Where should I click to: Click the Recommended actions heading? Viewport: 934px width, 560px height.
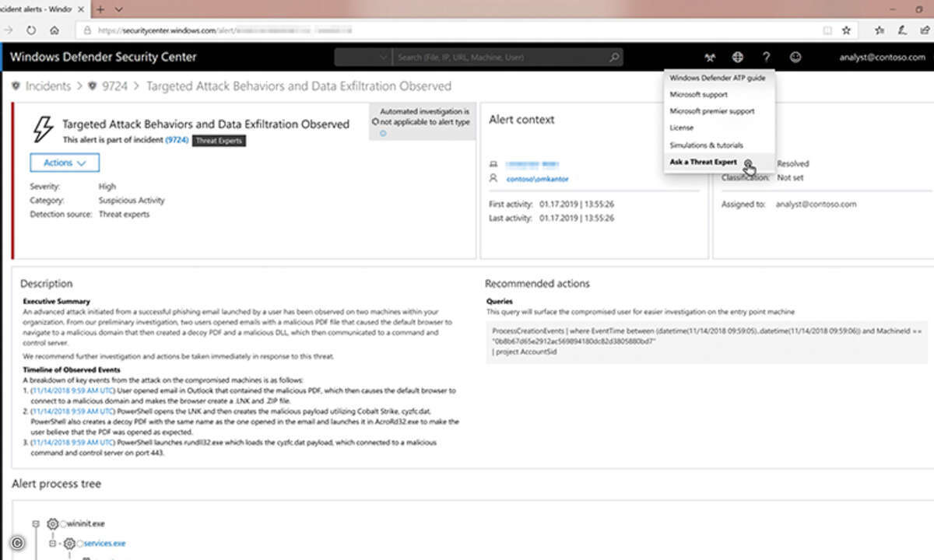537,283
